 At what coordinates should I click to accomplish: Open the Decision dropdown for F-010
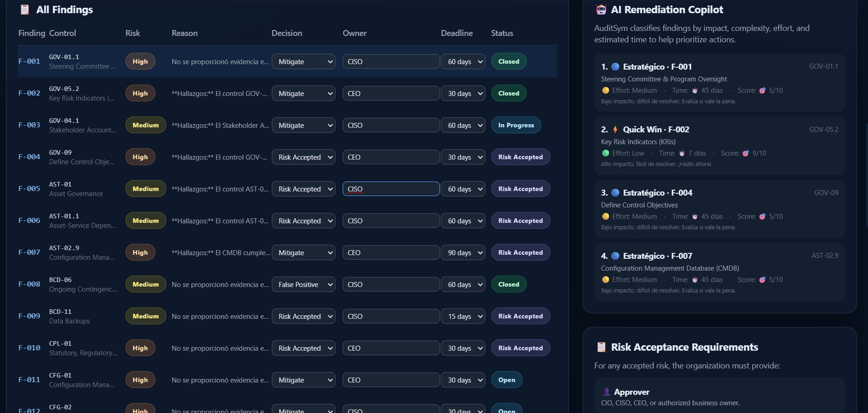click(304, 348)
